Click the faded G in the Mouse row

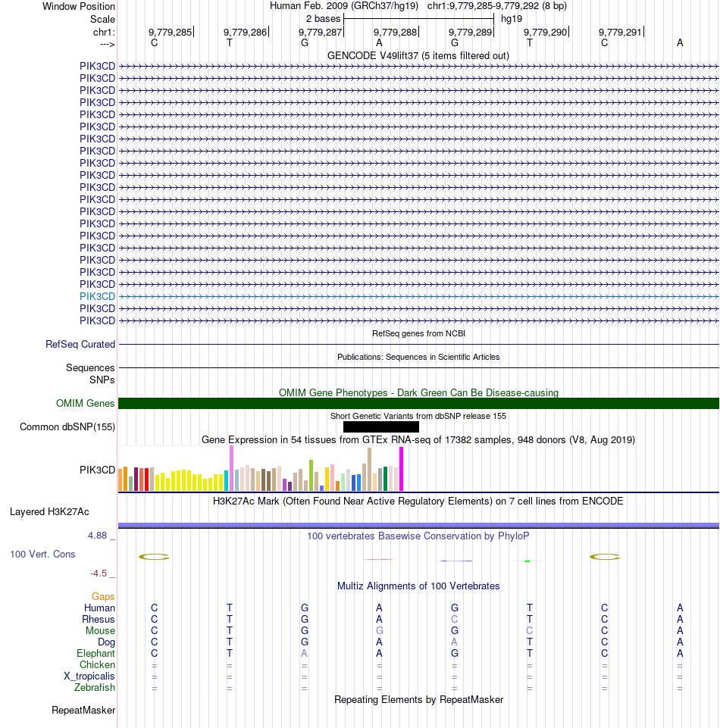(x=380, y=630)
